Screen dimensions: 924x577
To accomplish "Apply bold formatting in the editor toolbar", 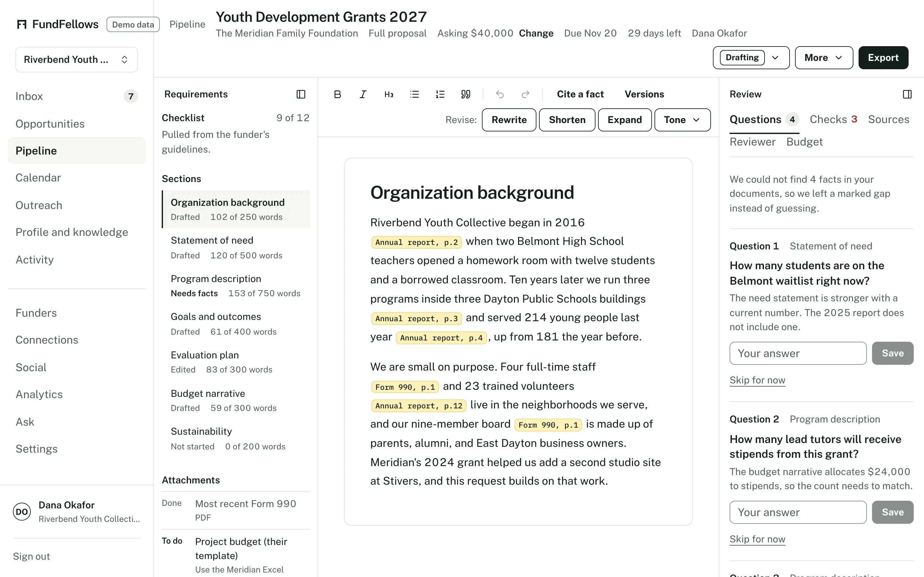I will 337,94.
